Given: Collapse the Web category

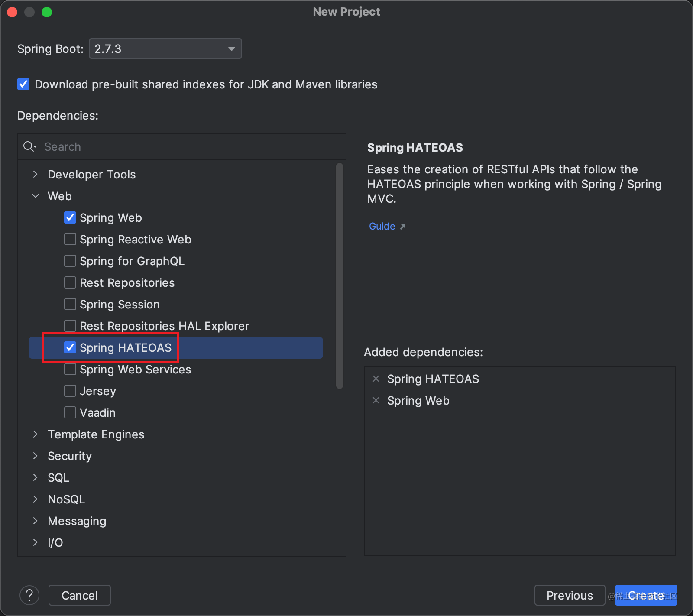Looking at the screenshot, I should (36, 196).
